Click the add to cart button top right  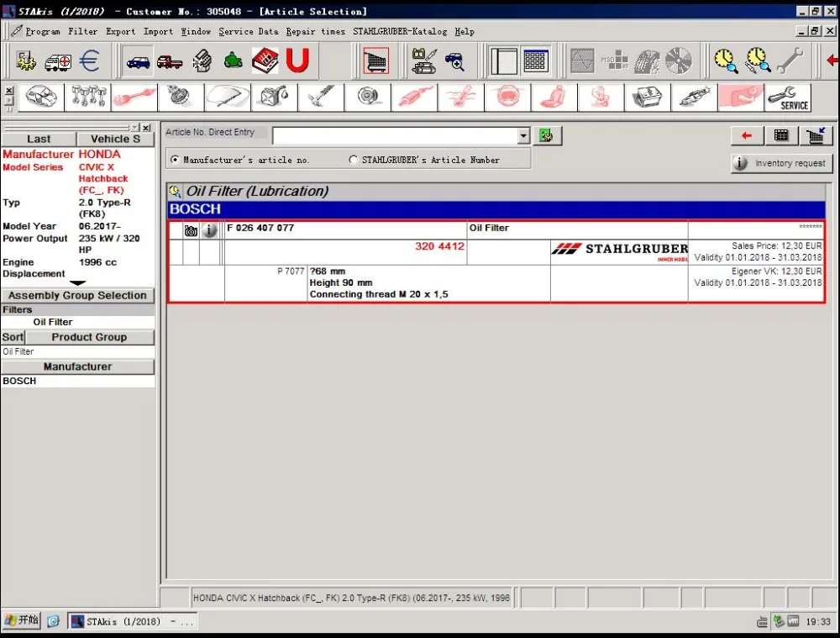tap(816, 135)
